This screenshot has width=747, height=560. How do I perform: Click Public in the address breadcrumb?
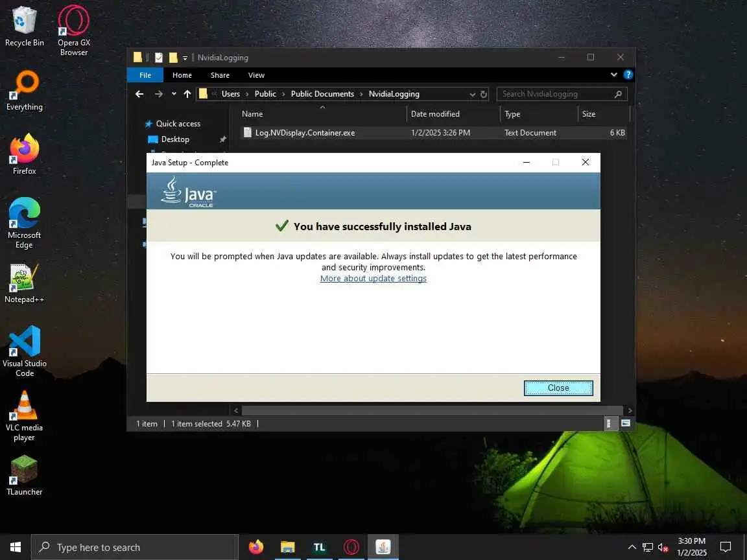tap(265, 94)
